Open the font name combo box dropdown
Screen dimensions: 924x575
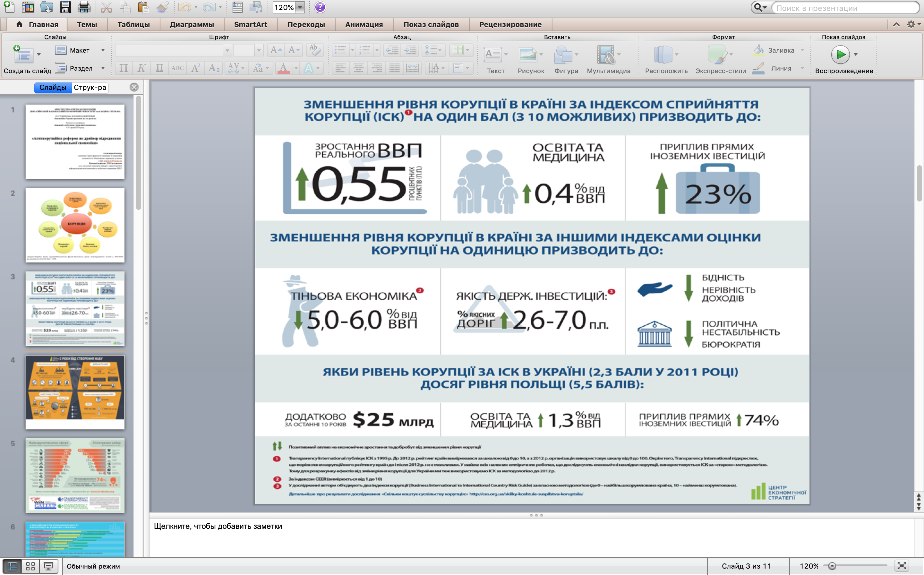click(227, 50)
